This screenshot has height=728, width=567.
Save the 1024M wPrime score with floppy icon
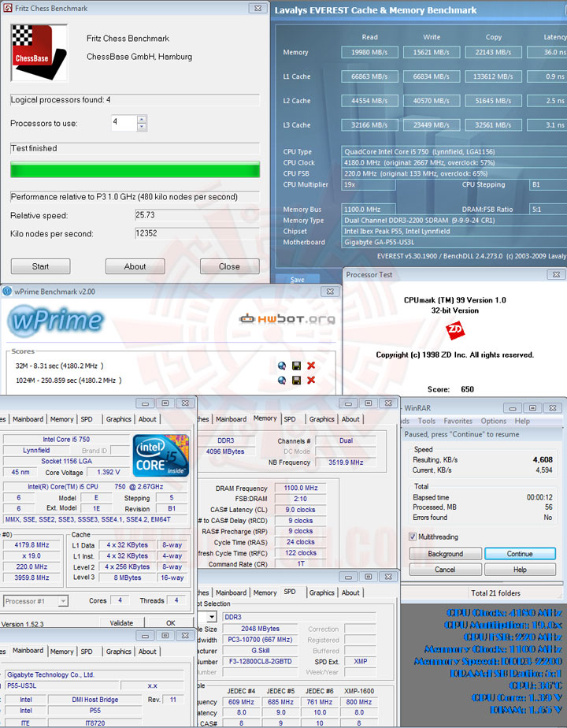296,381
